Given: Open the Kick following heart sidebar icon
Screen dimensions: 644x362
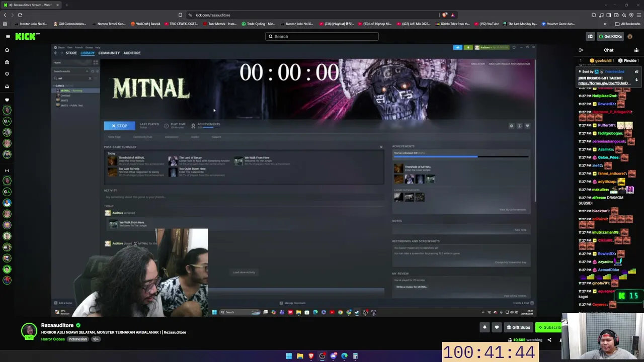Looking at the screenshot, I should pyautogui.click(x=7, y=74).
